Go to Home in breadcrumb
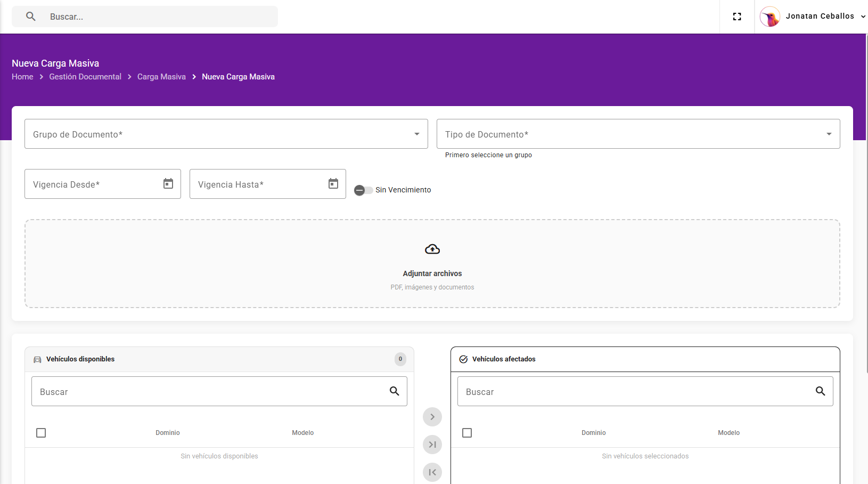 [x=22, y=77]
